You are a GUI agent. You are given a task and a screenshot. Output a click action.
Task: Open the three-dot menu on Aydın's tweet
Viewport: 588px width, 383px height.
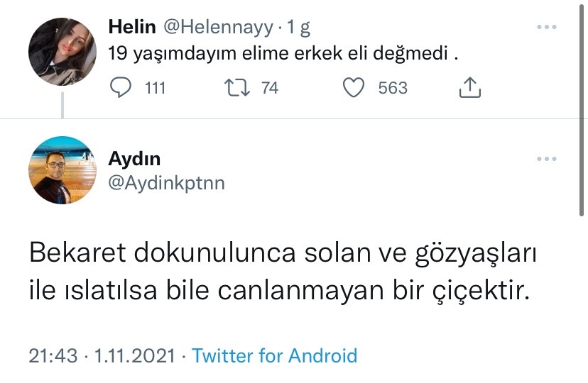point(546,160)
